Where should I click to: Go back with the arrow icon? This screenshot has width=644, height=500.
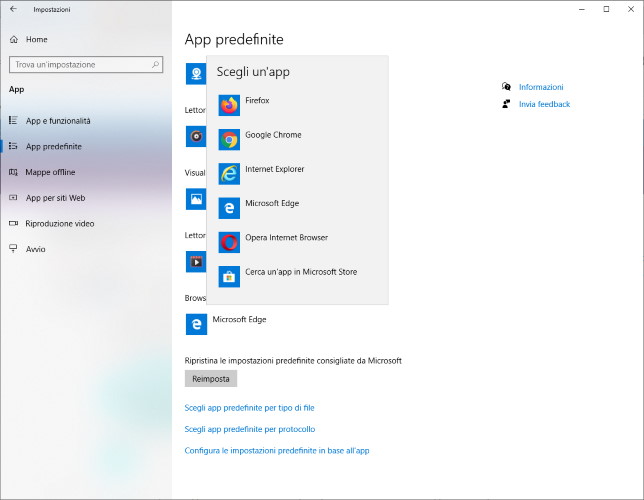pos(14,9)
